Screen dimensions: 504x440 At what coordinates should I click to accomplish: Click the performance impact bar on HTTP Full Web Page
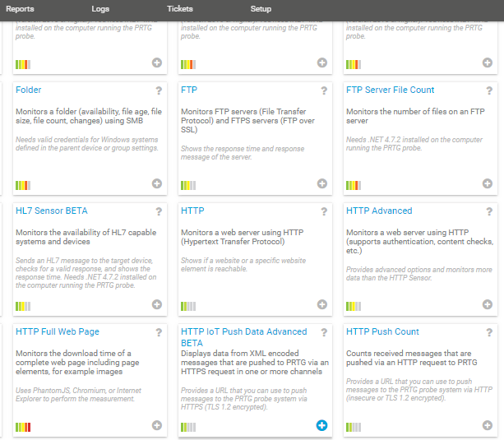23,426
